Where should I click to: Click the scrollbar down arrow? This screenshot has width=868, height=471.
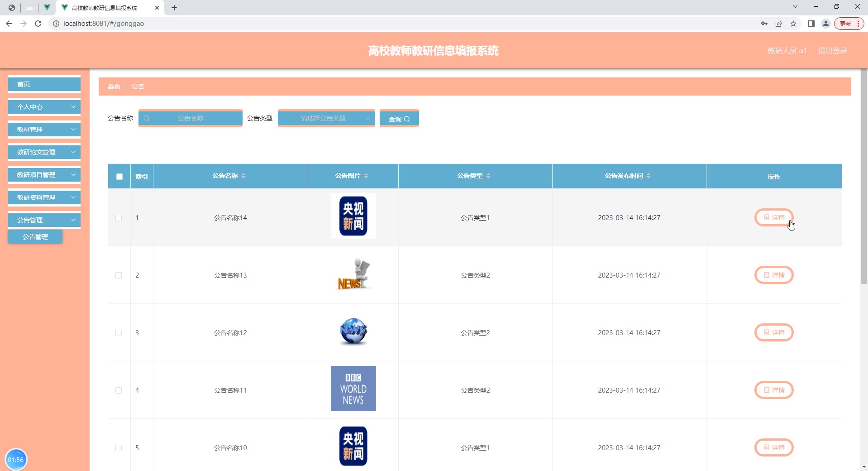(x=864, y=467)
